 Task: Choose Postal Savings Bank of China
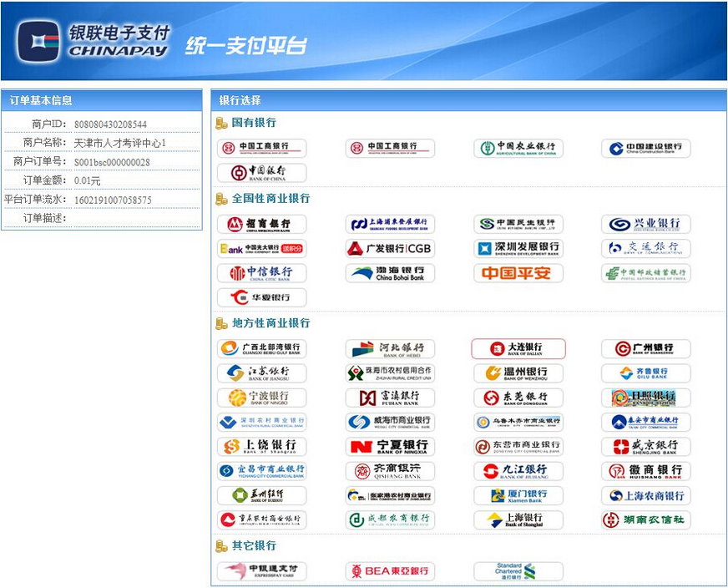click(x=645, y=273)
